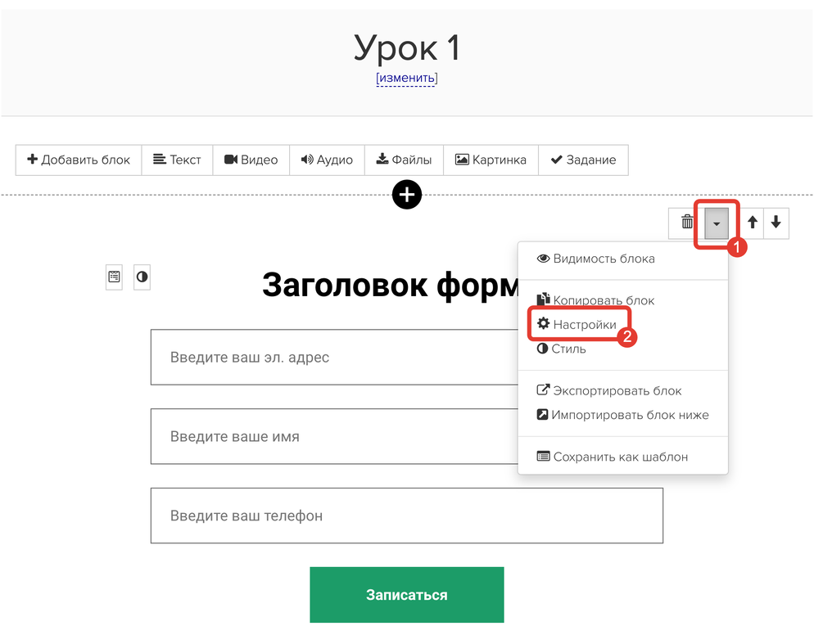Screen dimensions: 814x644
Task: Click the Добавить блок button
Action: (79, 160)
